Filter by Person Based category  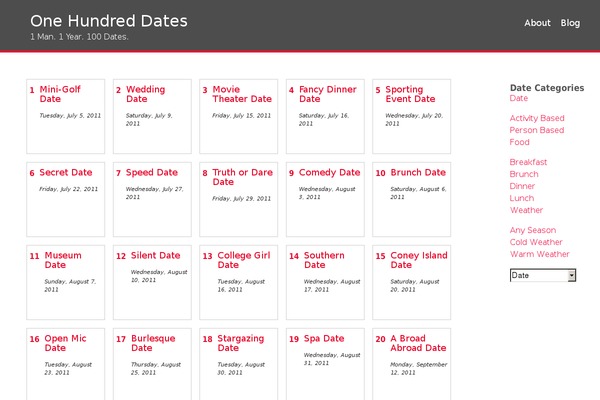point(537,130)
